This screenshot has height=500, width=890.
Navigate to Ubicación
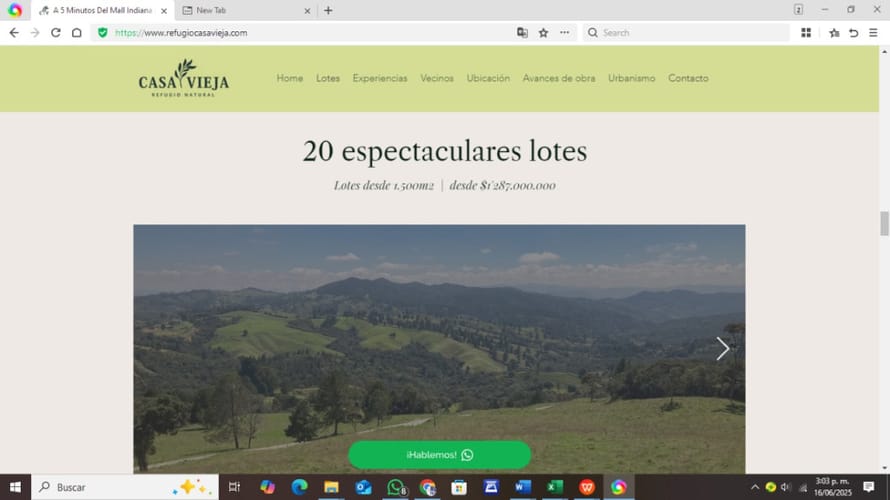pyautogui.click(x=488, y=78)
